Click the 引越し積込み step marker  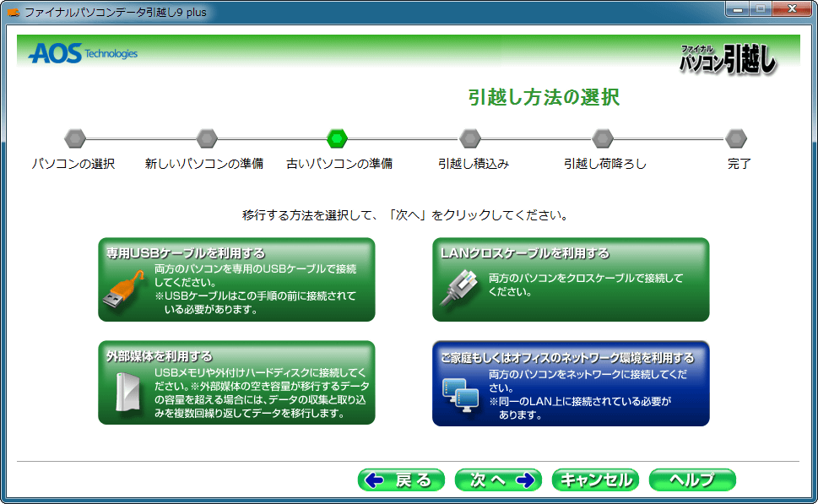click(x=470, y=138)
